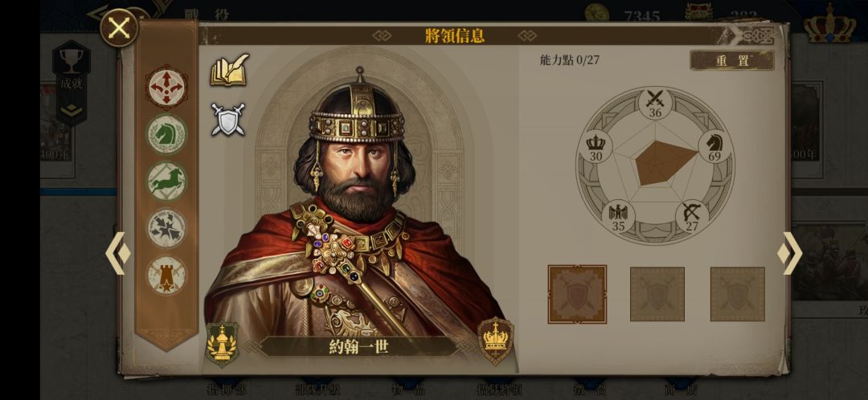The image size is (868, 400).
Task: Go to next general with right arrow
Action: [790, 253]
